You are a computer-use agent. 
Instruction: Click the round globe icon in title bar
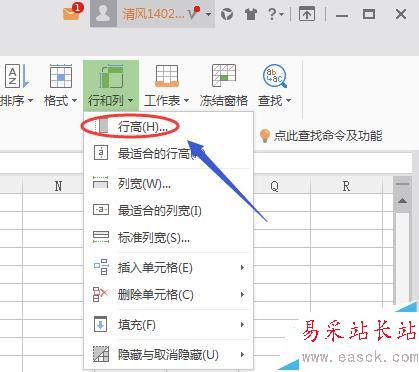(x=227, y=14)
